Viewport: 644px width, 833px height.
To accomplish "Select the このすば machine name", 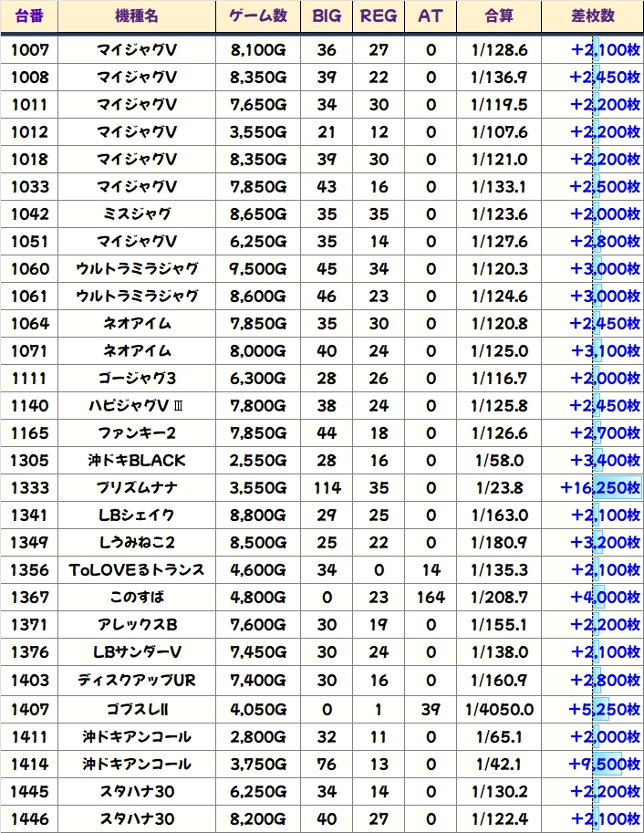I will coord(136,598).
